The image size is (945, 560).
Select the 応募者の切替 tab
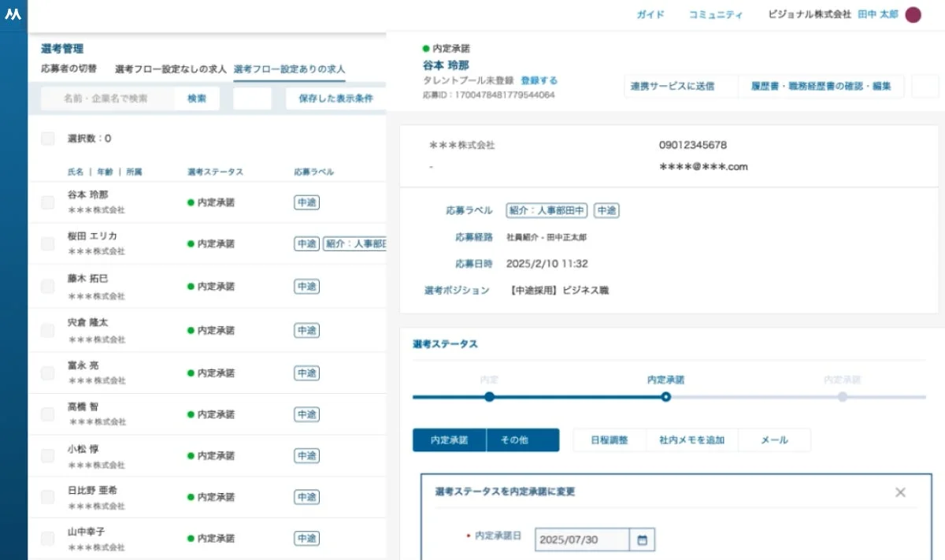[66, 69]
